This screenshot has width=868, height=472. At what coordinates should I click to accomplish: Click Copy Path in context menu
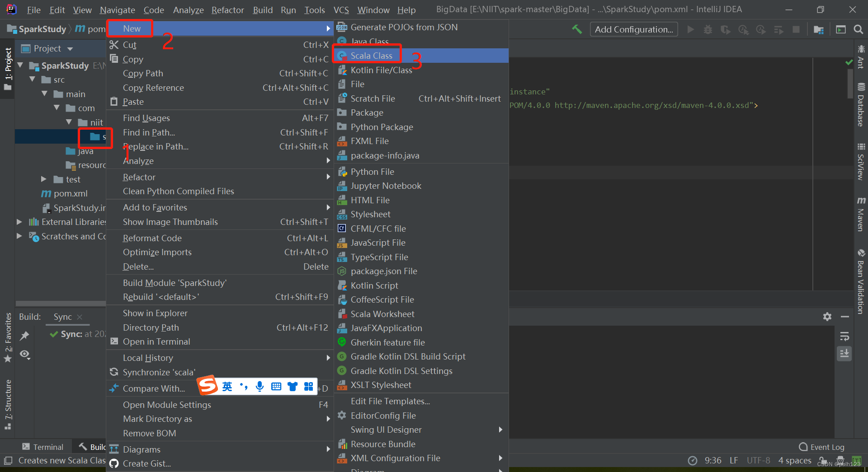pos(220,73)
